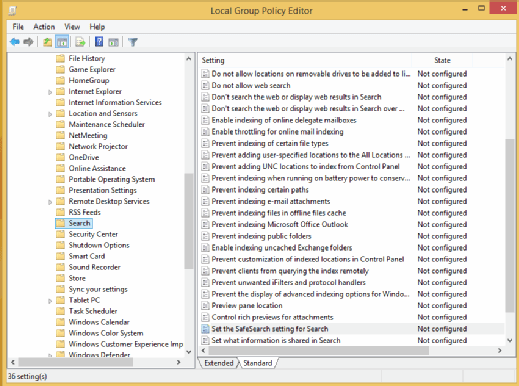Screen dimensions: 519x386
Task: Toggle the Show/Hide Action Pane icon
Action: [114, 42]
